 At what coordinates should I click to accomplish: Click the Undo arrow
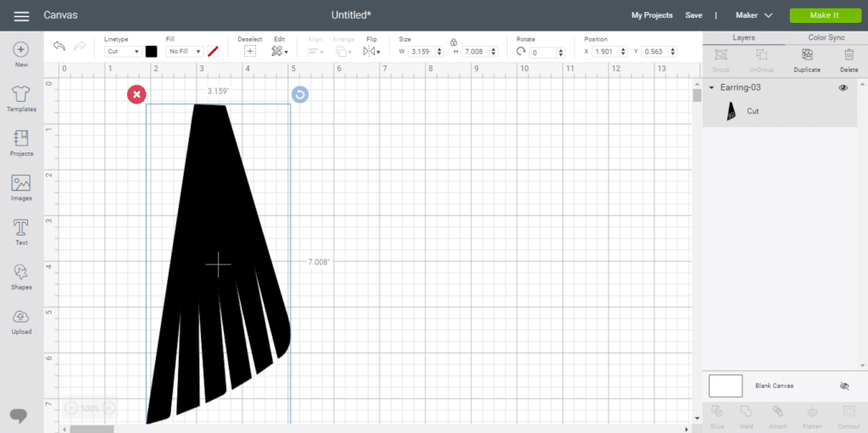59,47
